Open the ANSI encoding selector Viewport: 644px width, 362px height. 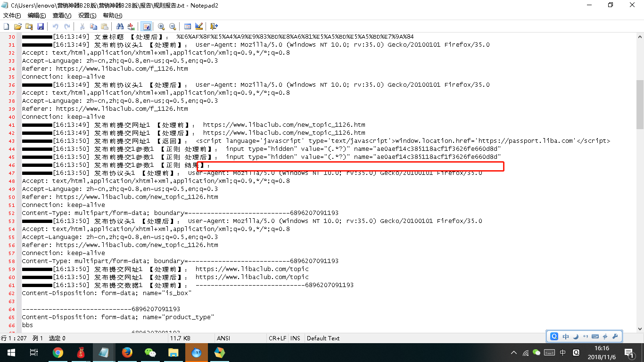click(223, 338)
